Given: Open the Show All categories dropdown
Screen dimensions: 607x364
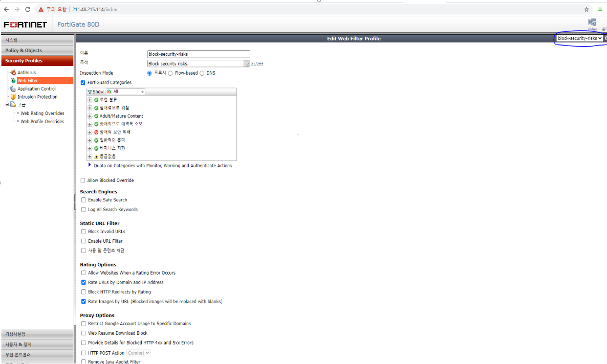Looking at the screenshot, I should [x=125, y=92].
